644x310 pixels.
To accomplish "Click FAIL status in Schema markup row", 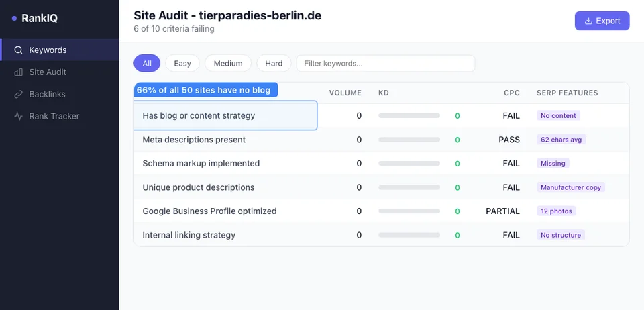I will tap(511, 164).
